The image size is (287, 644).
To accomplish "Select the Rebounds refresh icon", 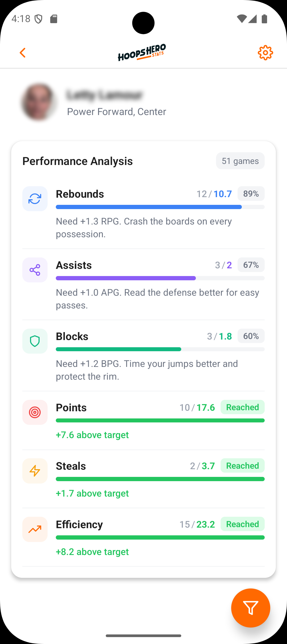I will pos(35,198).
